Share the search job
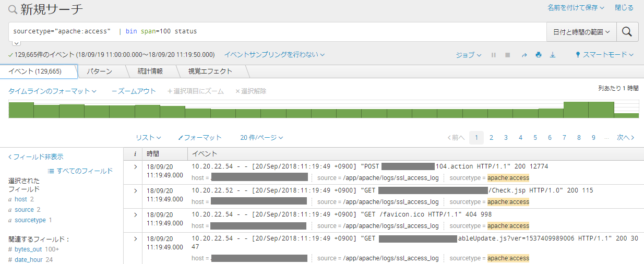644x264 pixels. click(524, 55)
